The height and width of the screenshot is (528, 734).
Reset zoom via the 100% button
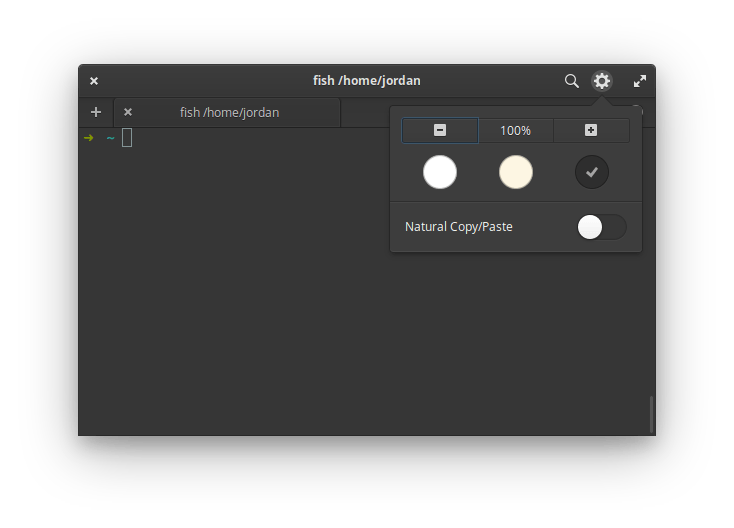[515, 130]
